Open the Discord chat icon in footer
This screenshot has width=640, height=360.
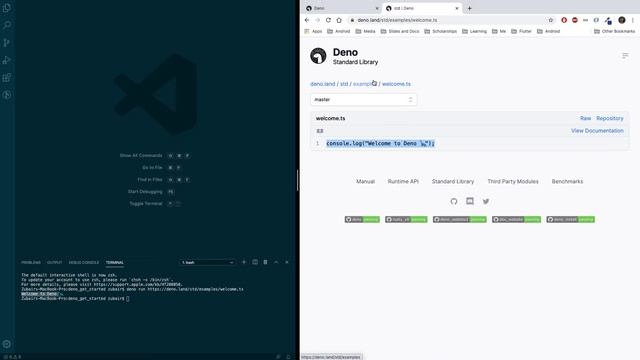[x=470, y=201]
